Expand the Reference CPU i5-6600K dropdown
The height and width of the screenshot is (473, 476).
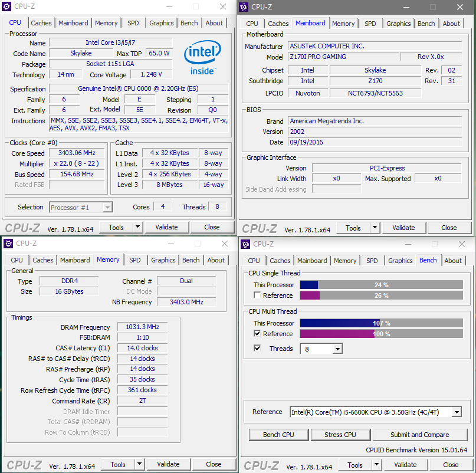(457, 412)
